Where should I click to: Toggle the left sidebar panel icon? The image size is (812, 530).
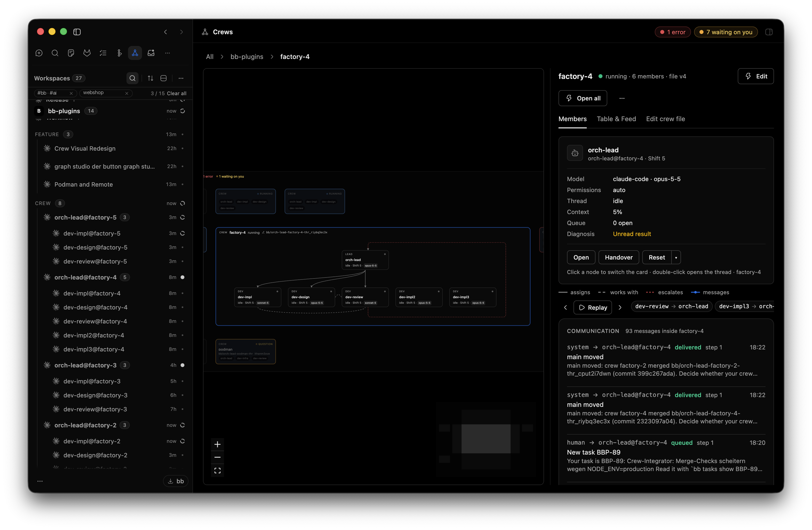point(77,32)
